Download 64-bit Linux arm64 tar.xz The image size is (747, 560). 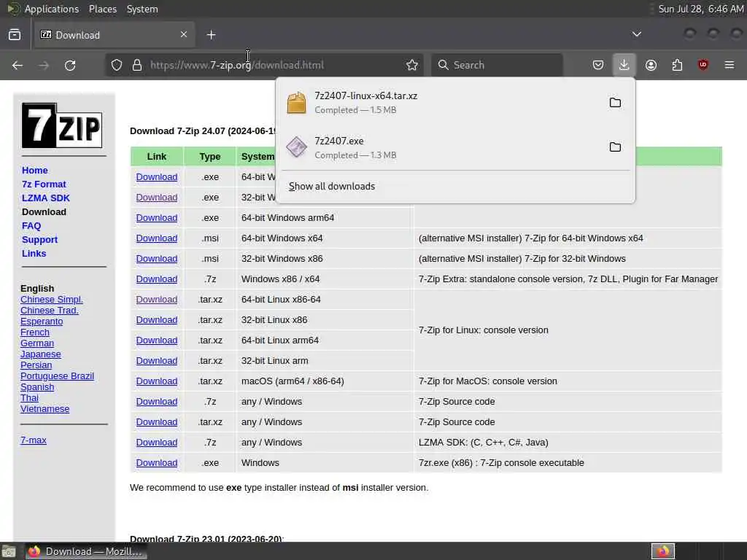tap(157, 341)
